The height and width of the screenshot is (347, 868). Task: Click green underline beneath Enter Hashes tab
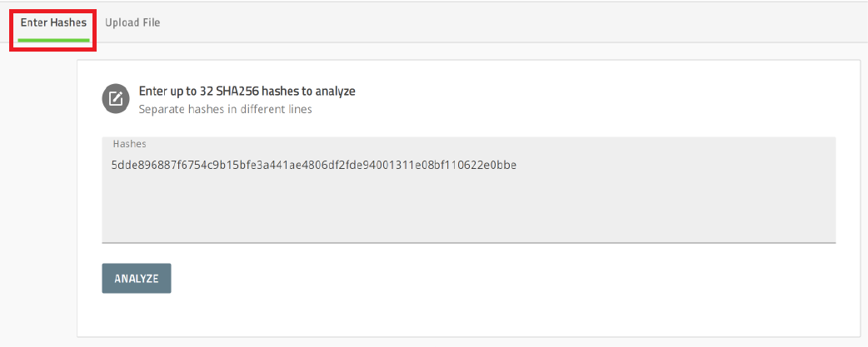[53, 40]
